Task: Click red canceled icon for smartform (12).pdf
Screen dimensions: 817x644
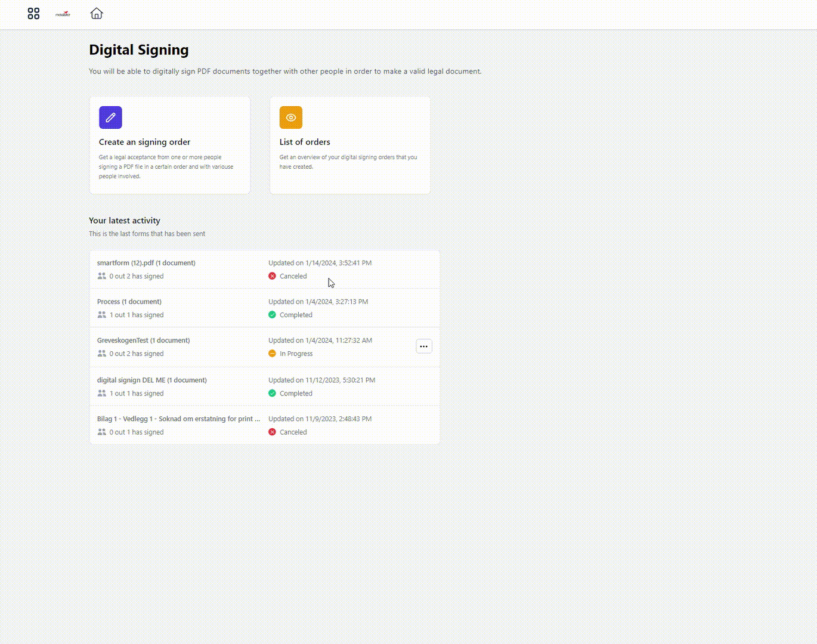Action: coord(272,276)
